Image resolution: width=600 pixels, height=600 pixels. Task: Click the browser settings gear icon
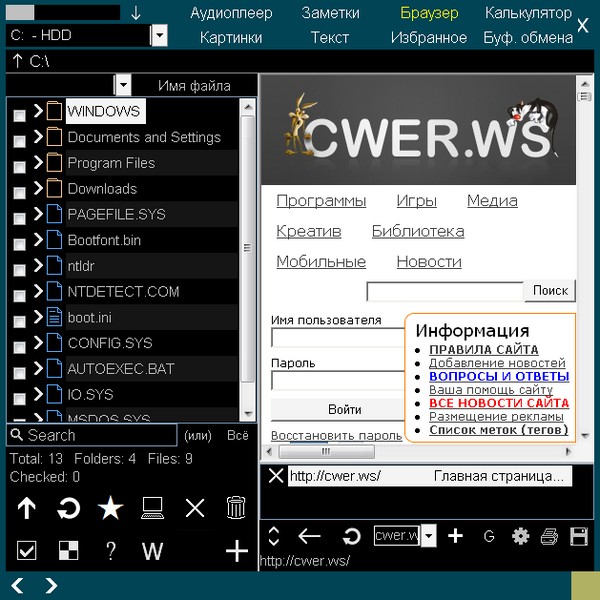(520, 536)
